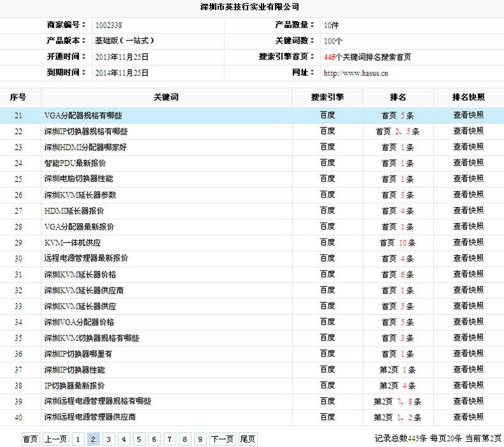Go to last page with 尾页
This screenshot has height=447, width=504.
coord(248,439)
